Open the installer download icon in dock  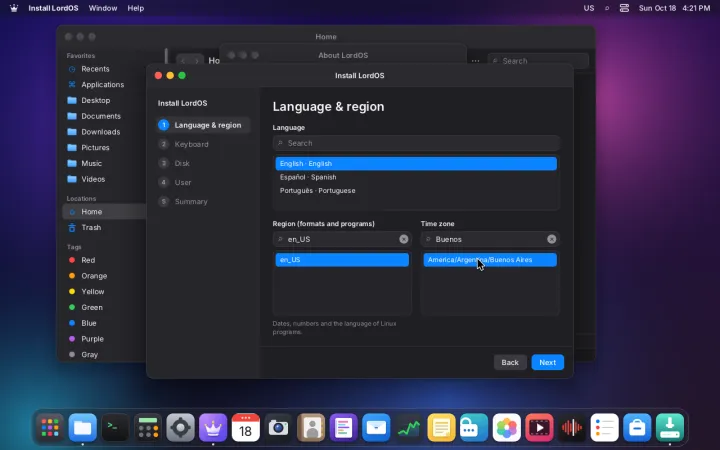669,428
